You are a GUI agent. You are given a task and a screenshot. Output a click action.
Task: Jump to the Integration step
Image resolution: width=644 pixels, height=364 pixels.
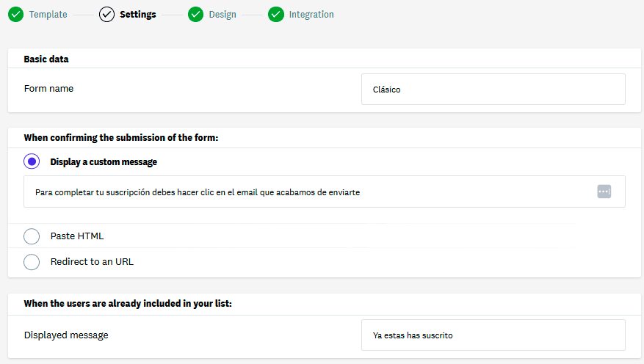pyautogui.click(x=311, y=15)
